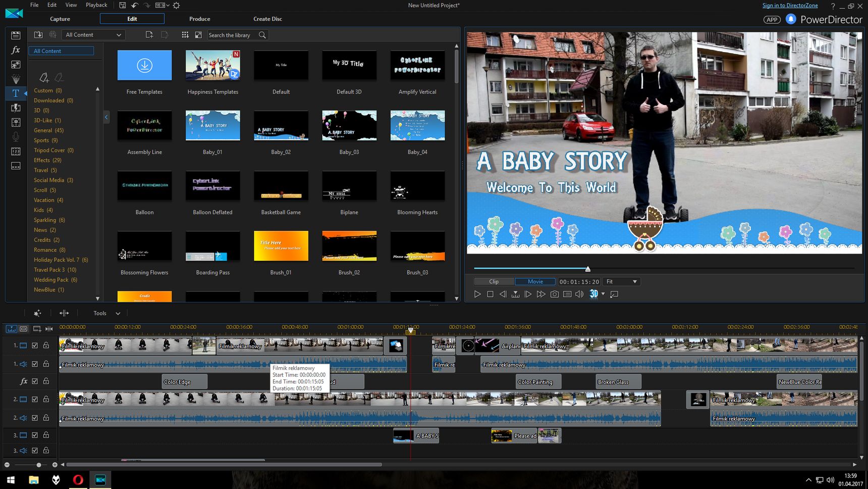Toggle lock for audio track 3
Viewport: 868px width, 489px height.
(46, 450)
